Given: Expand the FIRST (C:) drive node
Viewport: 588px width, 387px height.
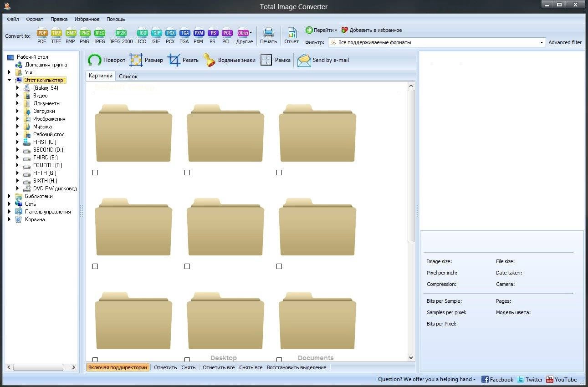Looking at the screenshot, I should [x=18, y=142].
